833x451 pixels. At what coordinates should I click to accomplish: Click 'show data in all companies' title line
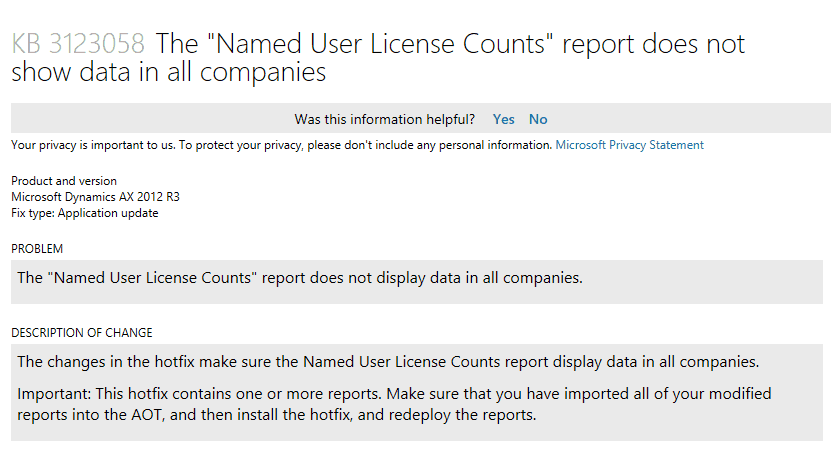pos(168,72)
